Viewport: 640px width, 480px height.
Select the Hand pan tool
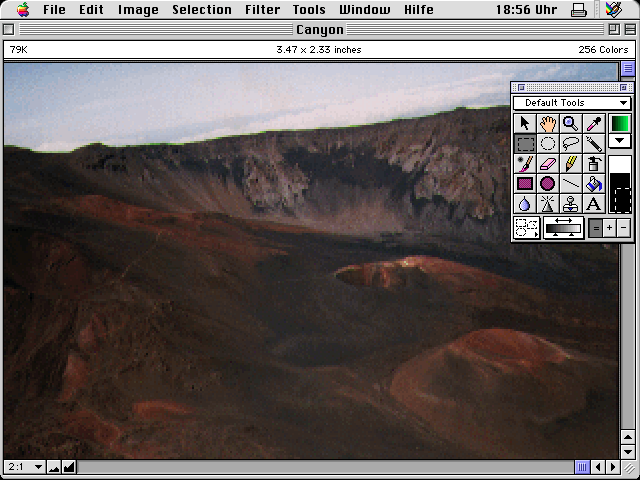[x=548, y=123]
